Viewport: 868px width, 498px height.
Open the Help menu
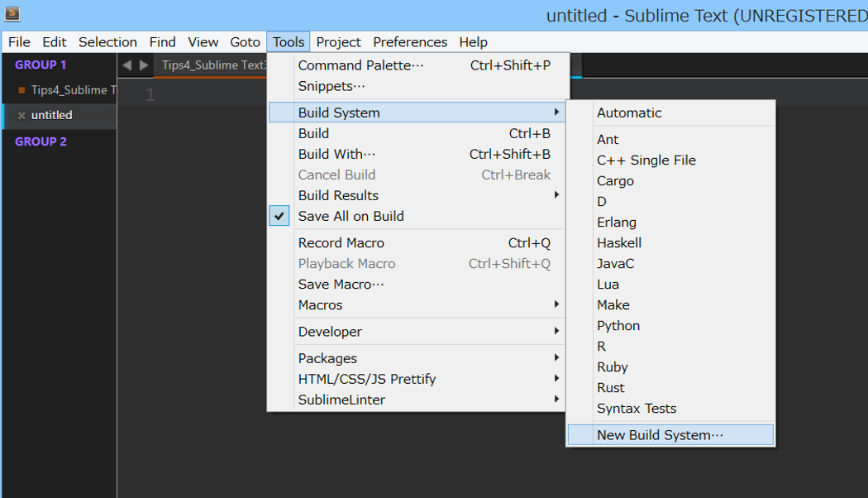473,42
